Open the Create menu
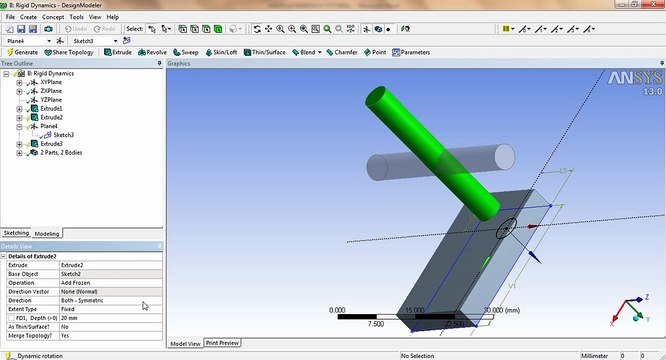This screenshot has height=360, width=666. point(28,17)
